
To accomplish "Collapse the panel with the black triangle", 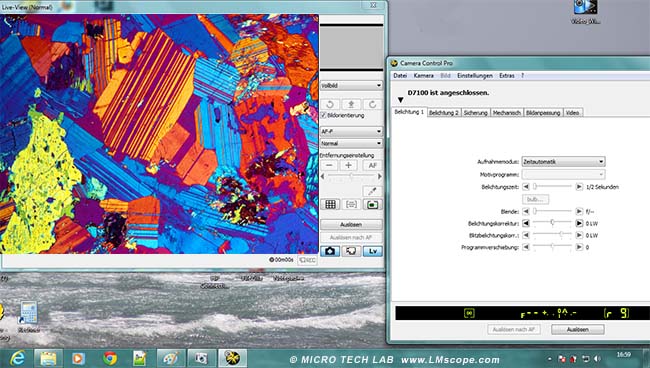I will click(x=400, y=99).
